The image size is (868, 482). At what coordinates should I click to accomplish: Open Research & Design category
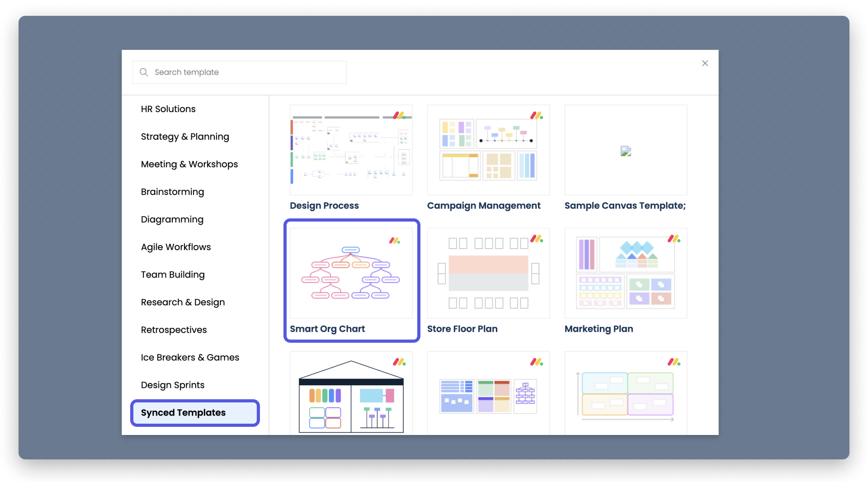click(x=183, y=302)
